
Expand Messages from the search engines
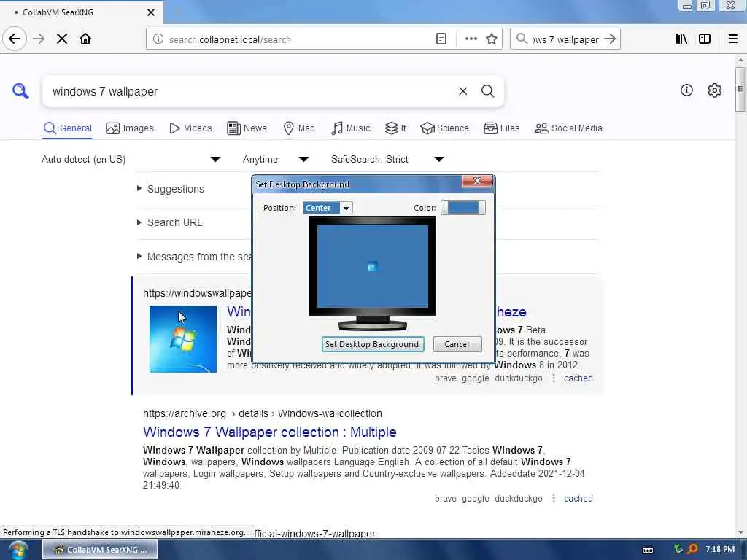(x=194, y=257)
